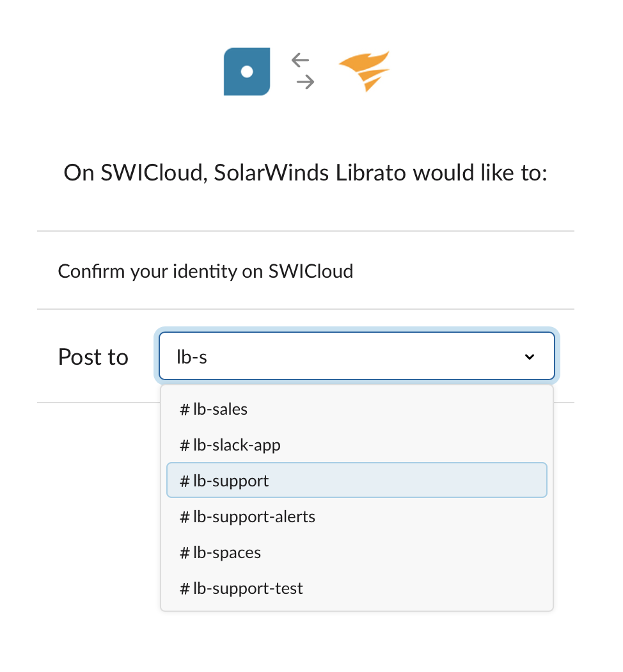Image resolution: width=623 pixels, height=672 pixels.
Task: Select the lb-sales channel option
Action: coord(221,409)
